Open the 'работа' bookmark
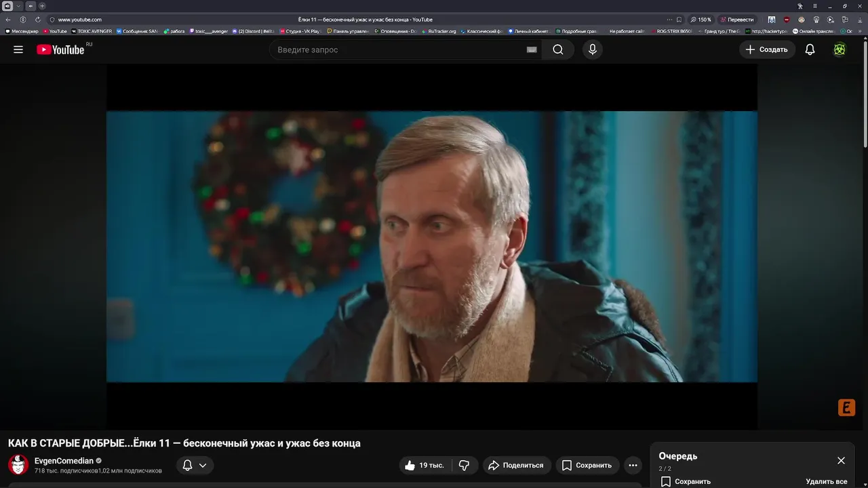868x488 pixels. tap(174, 31)
